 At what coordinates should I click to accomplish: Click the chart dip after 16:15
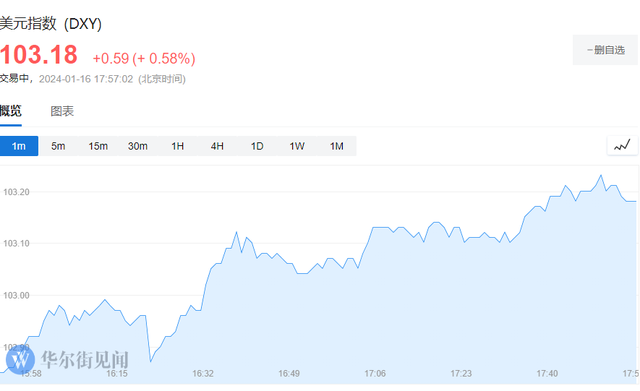point(151,361)
